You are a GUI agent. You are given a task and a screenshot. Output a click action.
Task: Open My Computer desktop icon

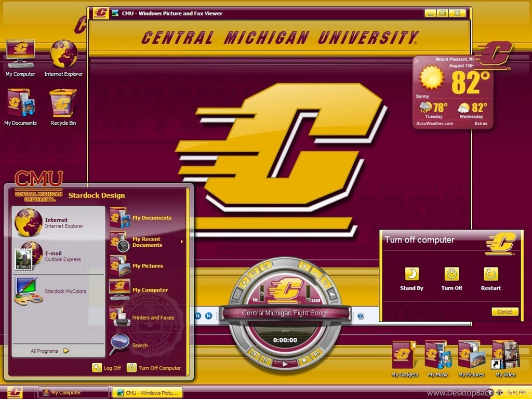point(20,58)
